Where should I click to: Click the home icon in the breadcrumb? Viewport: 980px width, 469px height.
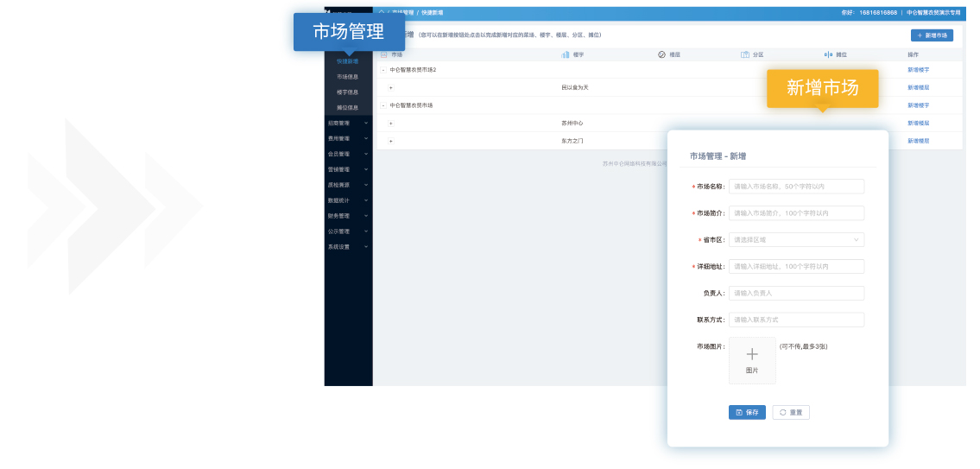(x=382, y=13)
